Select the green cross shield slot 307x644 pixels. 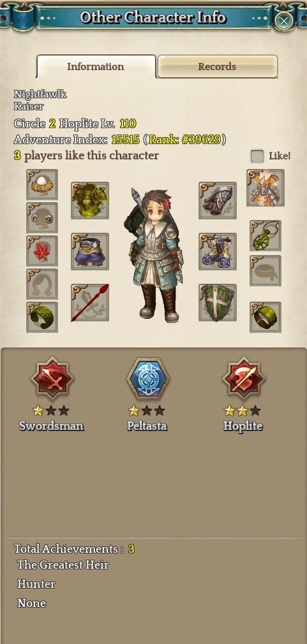tap(218, 302)
